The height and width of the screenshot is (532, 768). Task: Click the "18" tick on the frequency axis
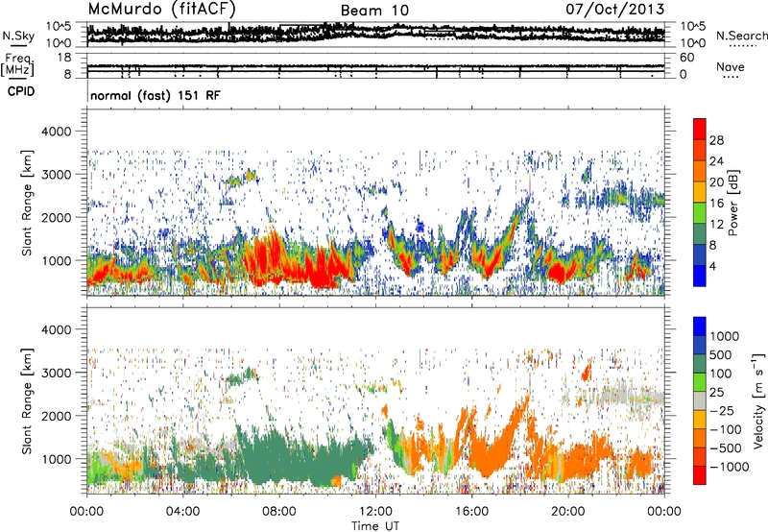[64, 58]
